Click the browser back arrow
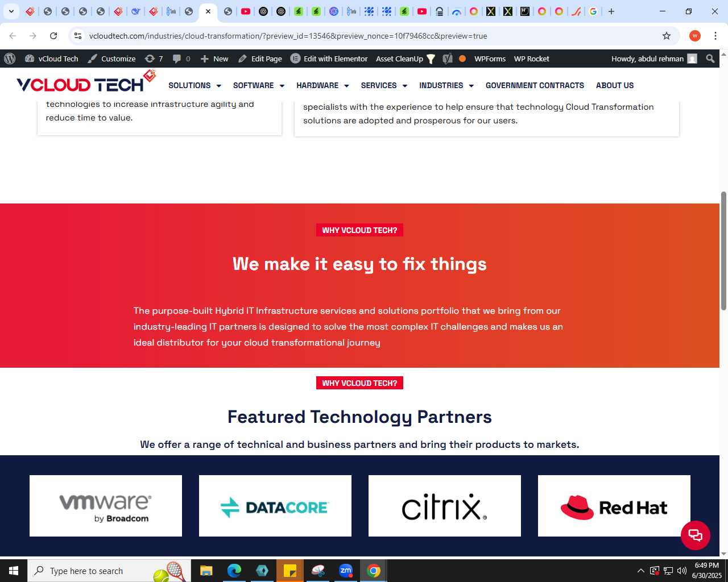728x582 pixels. point(13,36)
